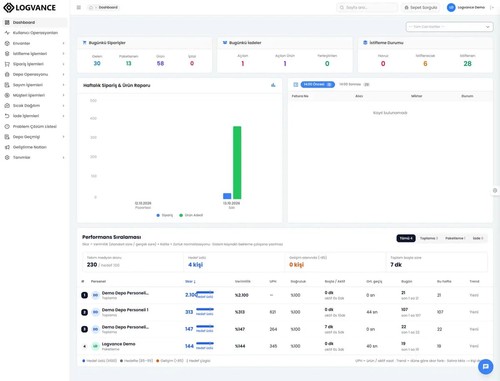
Task: Click the 0 kişi summary value
Action: point(297,265)
